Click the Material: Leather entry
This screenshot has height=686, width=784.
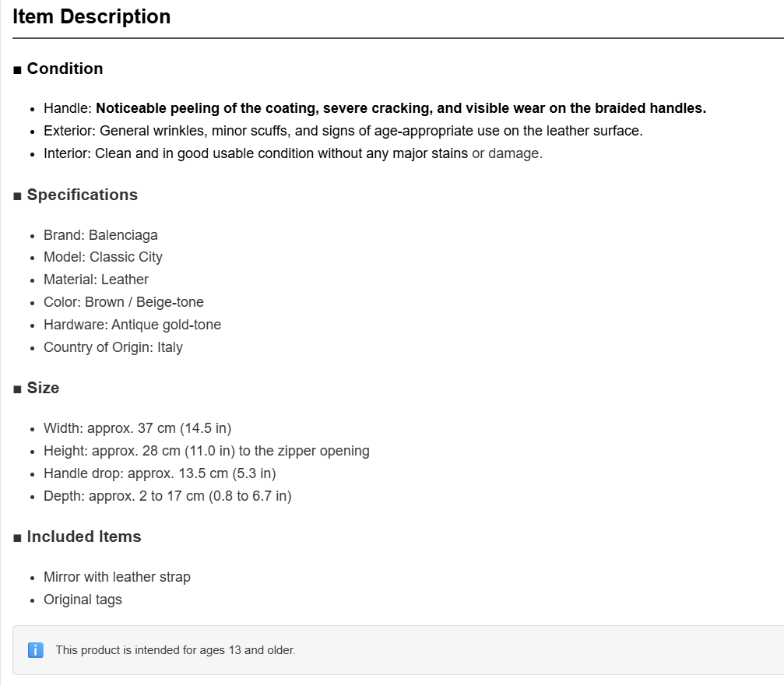96,279
